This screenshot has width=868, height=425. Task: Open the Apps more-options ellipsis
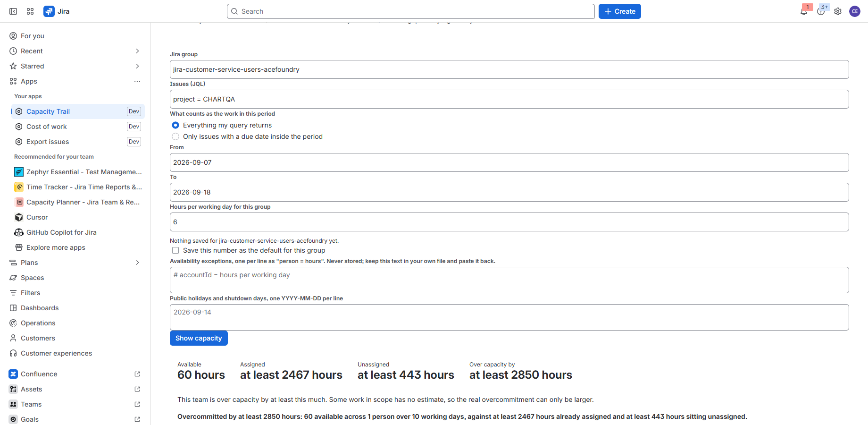(137, 81)
